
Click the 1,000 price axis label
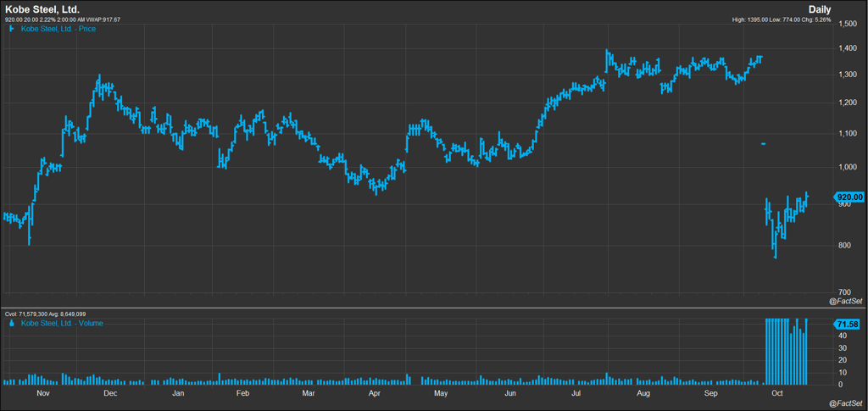848,167
